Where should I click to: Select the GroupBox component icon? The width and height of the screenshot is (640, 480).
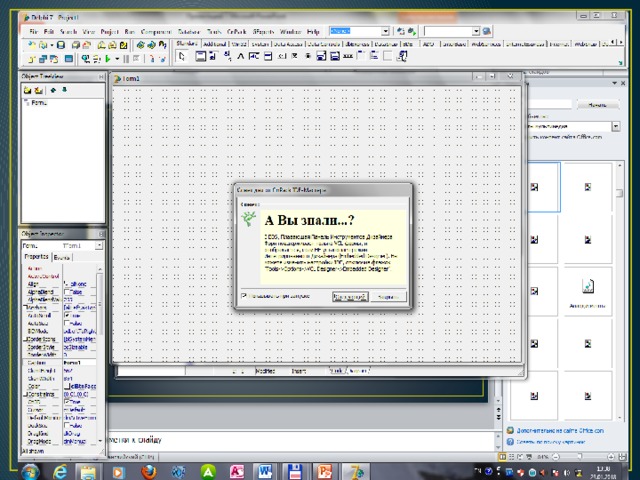tap(361, 56)
